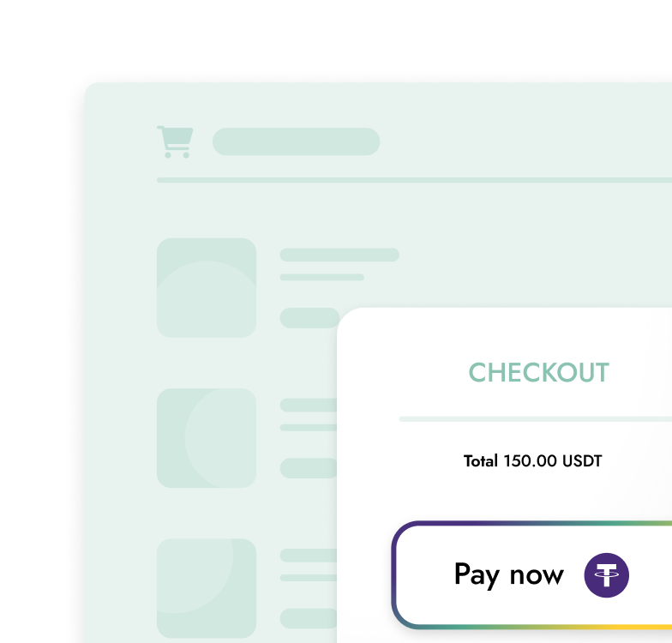Click the second product's title placeholder
The image size is (672, 643).
click(x=309, y=405)
